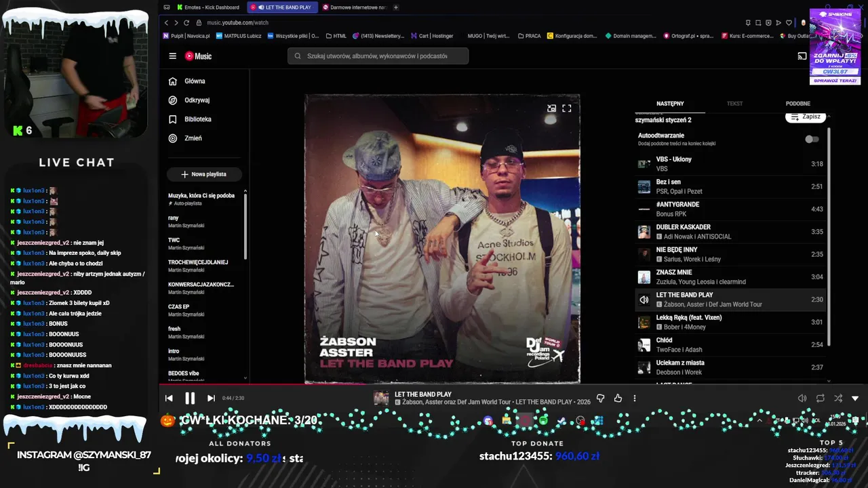
Task: Open Odkrywaj explore section
Action: pyautogui.click(x=189, y=100)
